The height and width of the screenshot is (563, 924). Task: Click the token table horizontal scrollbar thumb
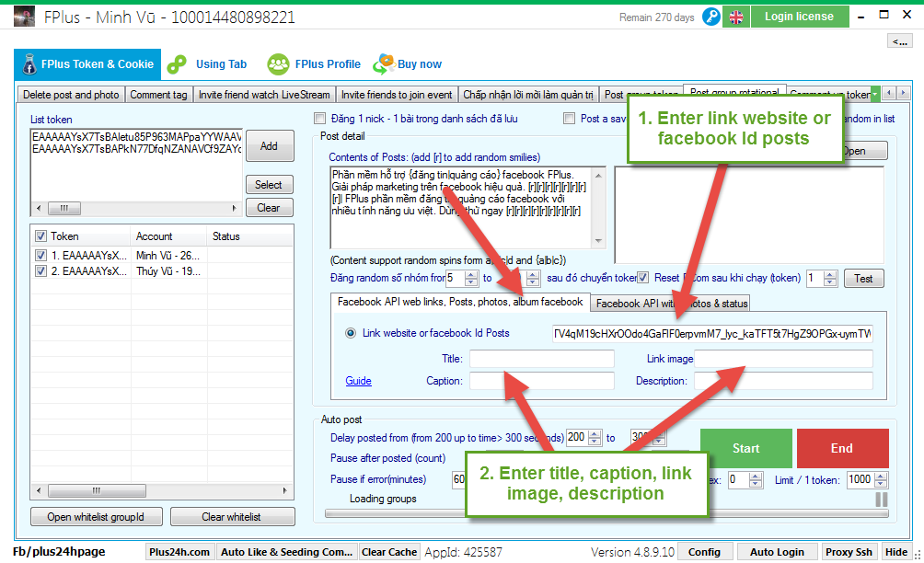(x=97, y=490)
